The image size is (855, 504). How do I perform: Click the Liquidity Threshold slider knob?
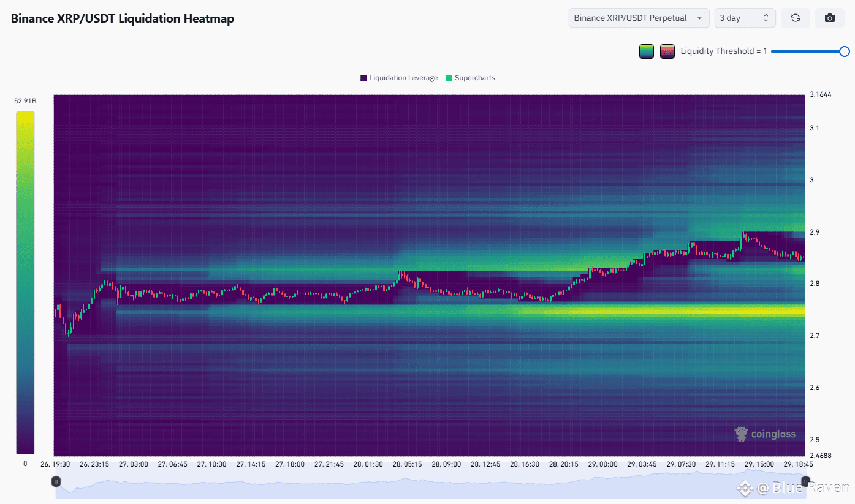point(844,51)
